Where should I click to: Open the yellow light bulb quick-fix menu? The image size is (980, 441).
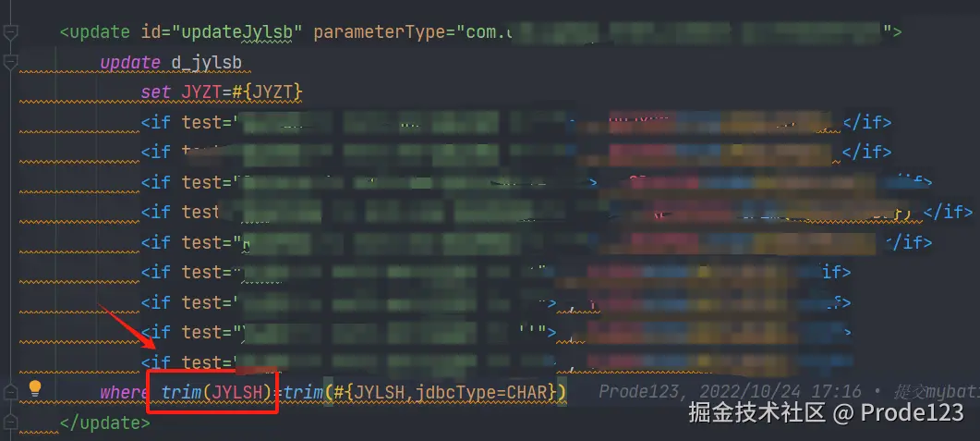(35, 389)
